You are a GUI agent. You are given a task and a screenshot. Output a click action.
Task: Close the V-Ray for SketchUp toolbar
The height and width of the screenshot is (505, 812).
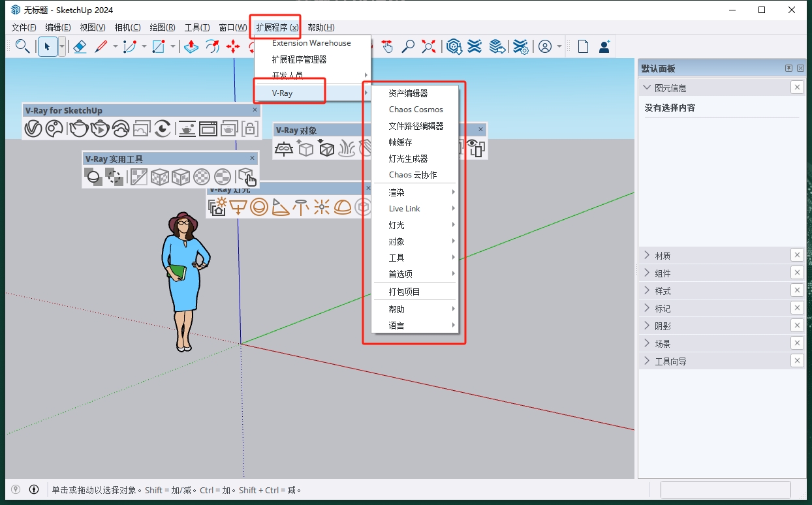pyautogui.click(x=255, y=110)
